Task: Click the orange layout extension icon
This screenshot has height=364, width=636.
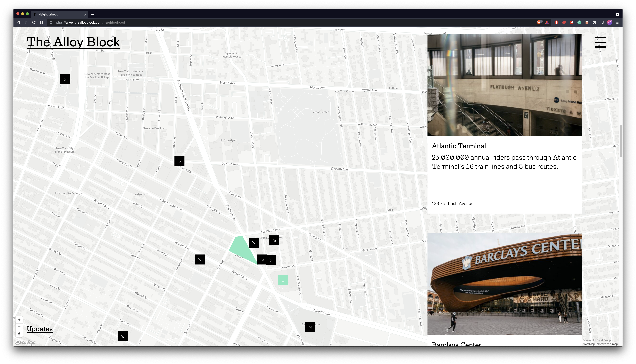Action: click(587, 22)
